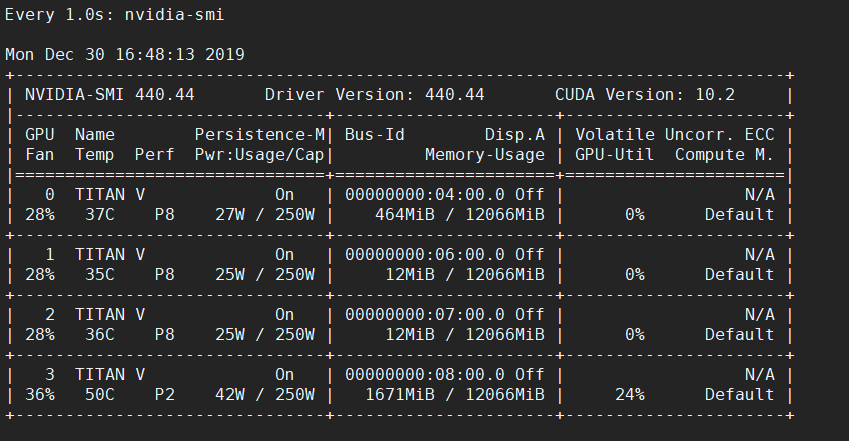Click bus id '00000000:04:00.0'

pos(424,194)
